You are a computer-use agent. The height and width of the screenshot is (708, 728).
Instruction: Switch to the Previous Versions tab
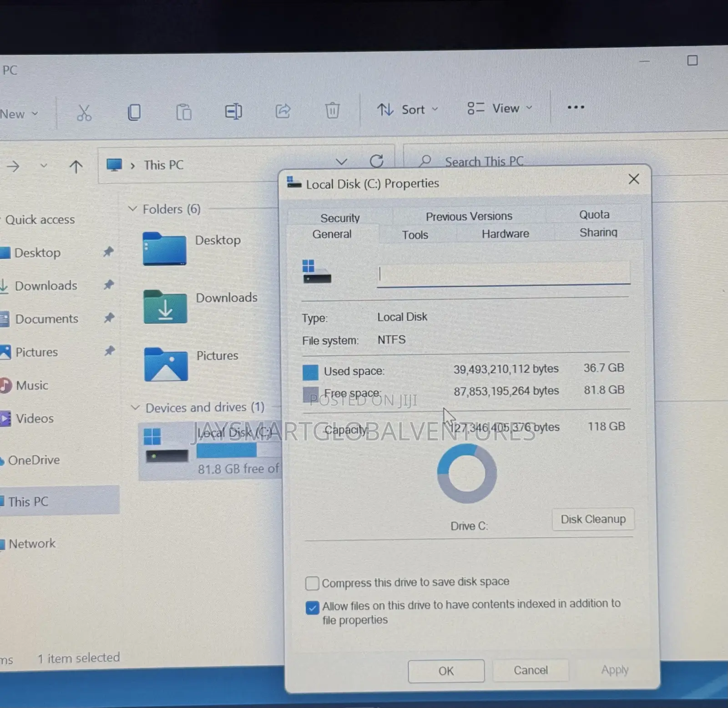click(x=469, y=216)
